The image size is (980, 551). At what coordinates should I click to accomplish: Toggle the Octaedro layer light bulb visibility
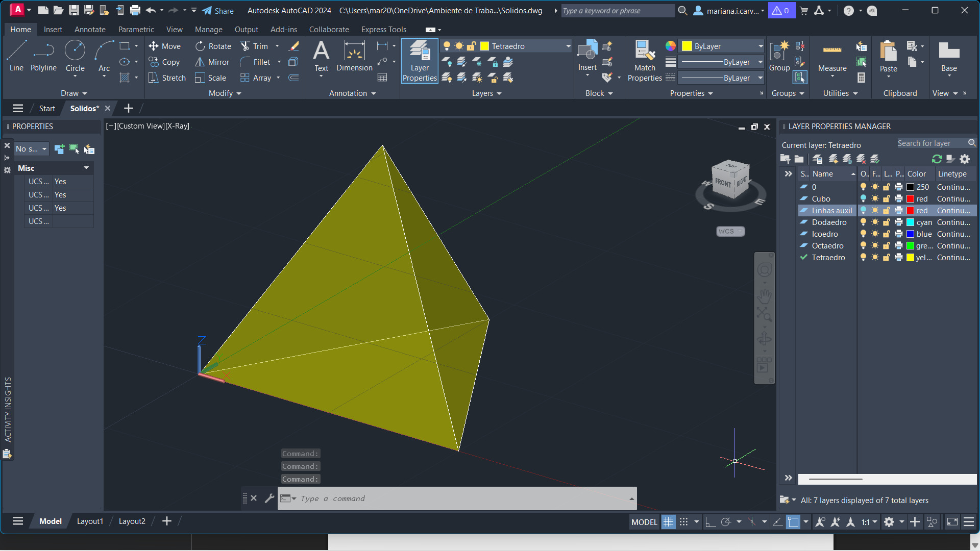863,246
